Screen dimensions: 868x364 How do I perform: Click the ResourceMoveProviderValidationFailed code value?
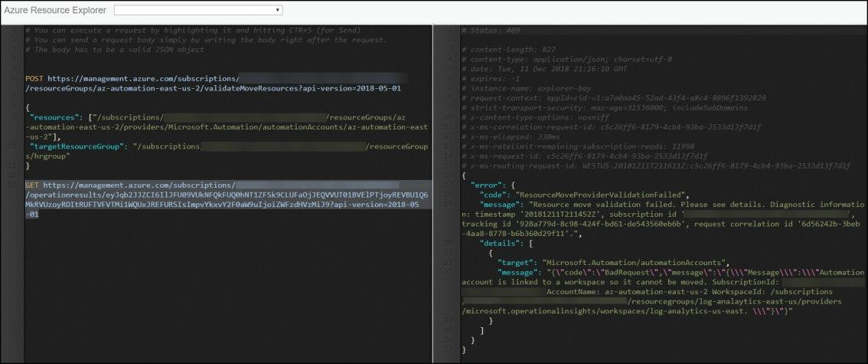coord(601,195)
